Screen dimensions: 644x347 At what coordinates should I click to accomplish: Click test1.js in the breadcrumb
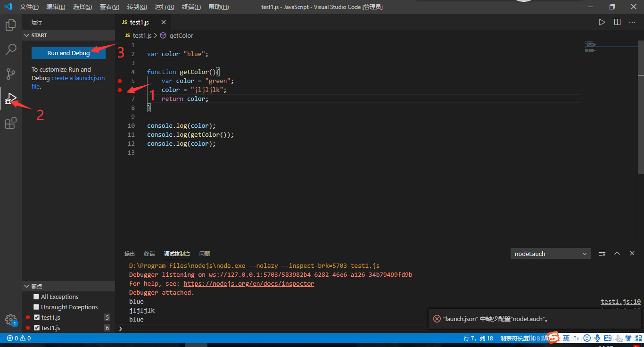pos(142,35)
